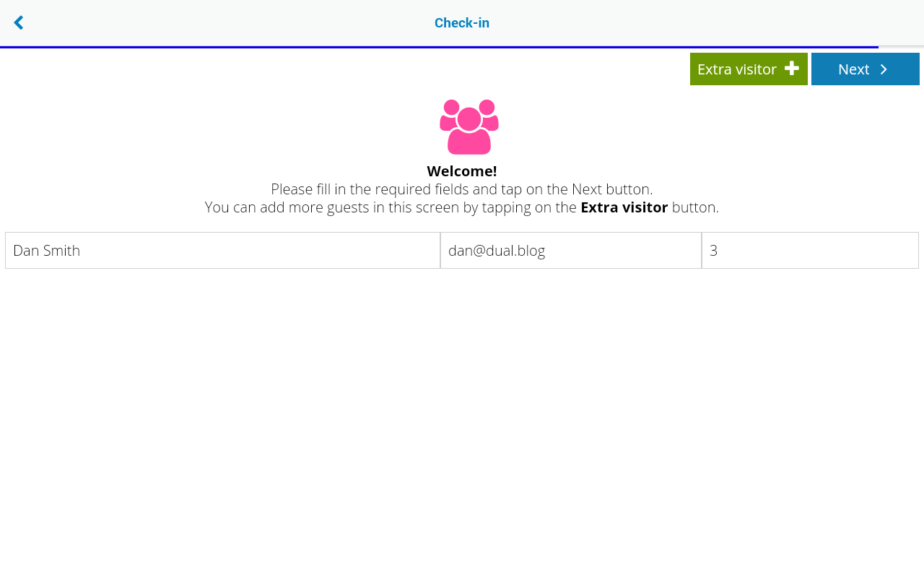
Task: Focus the email field with dan@dual.blog
Action: 571,250
